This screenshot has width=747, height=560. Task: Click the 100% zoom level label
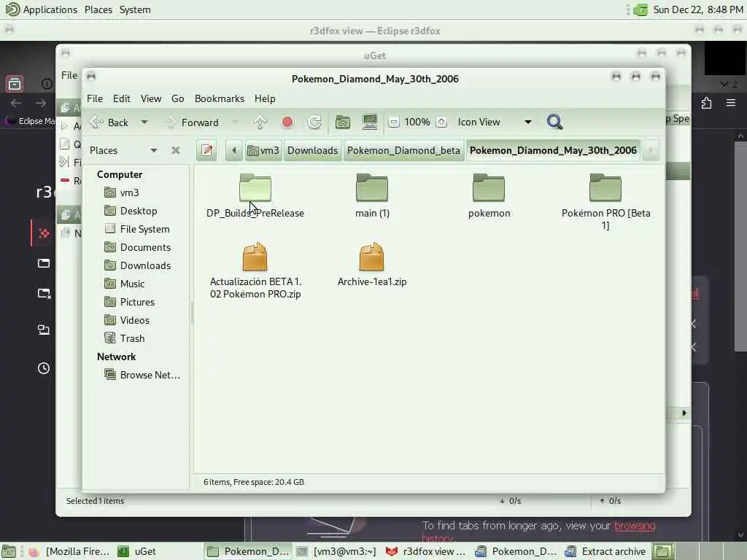coord(417,122)
